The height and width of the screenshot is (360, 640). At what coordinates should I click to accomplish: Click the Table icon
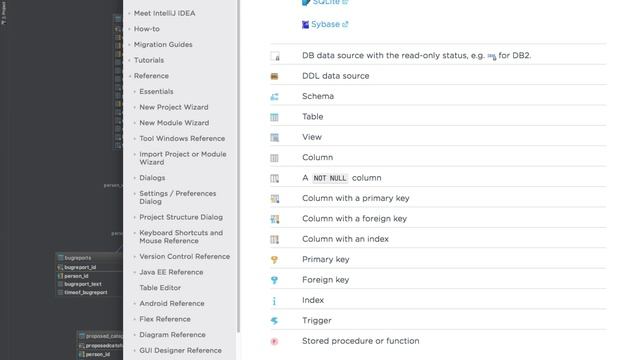point(274,117)
